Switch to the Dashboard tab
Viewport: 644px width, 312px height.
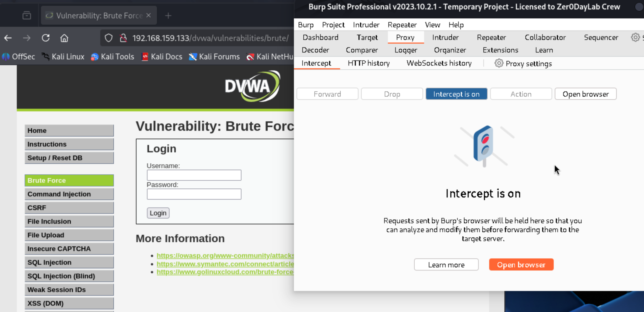click(320, 37)
